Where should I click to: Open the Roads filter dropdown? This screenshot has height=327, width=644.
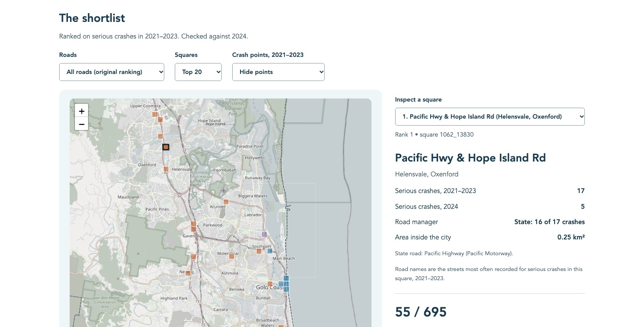112,72
